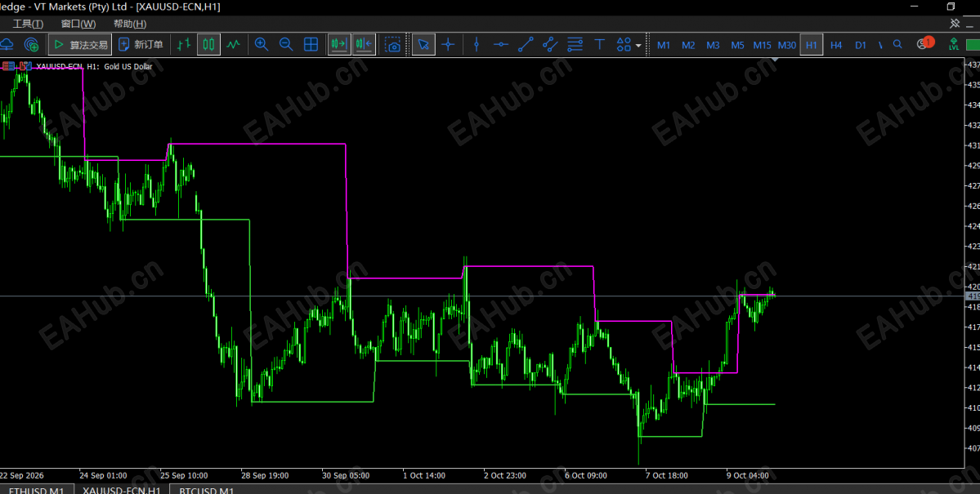This screenshot has height=494, width=980.
Task: Select the text label tool
Action: 599,44
